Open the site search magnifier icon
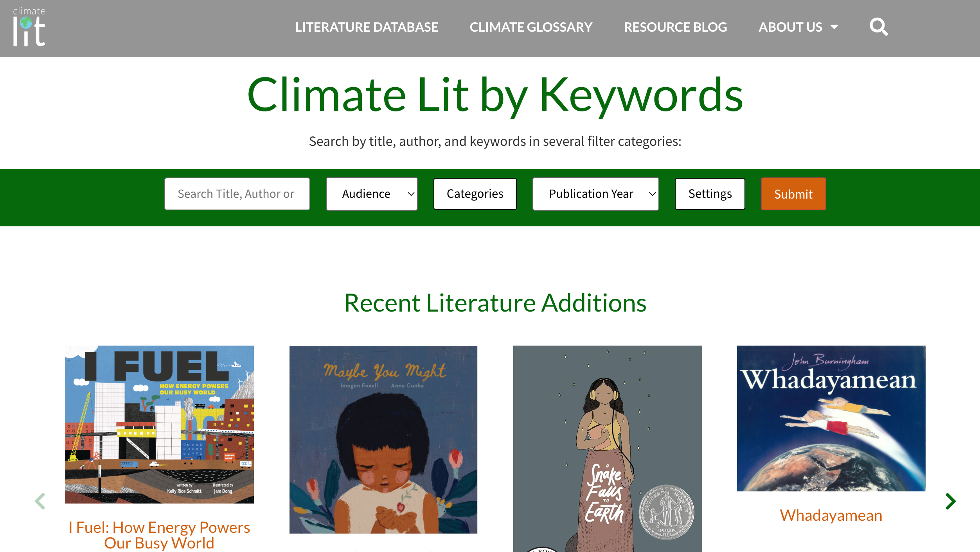 [x=878, y=27]
